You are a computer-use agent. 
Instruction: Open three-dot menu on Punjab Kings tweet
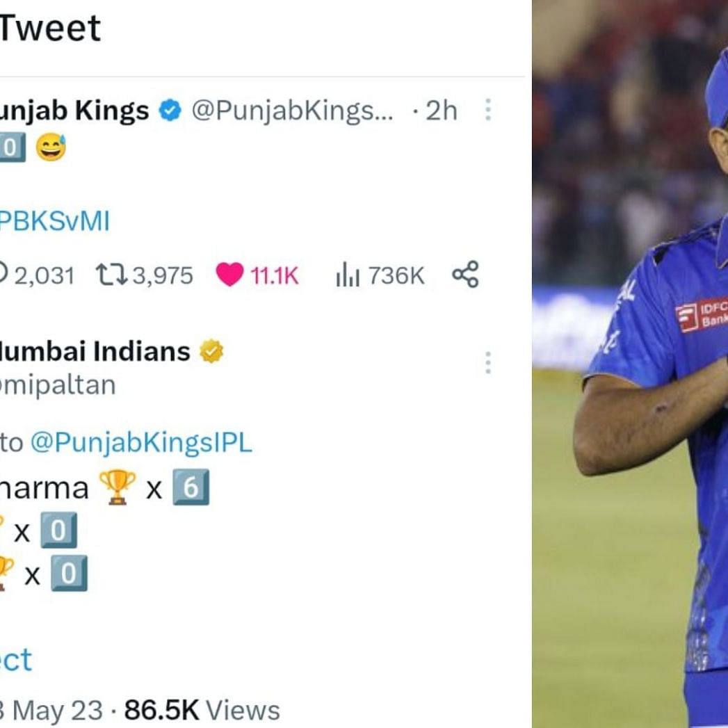click(x=487, y=110)
